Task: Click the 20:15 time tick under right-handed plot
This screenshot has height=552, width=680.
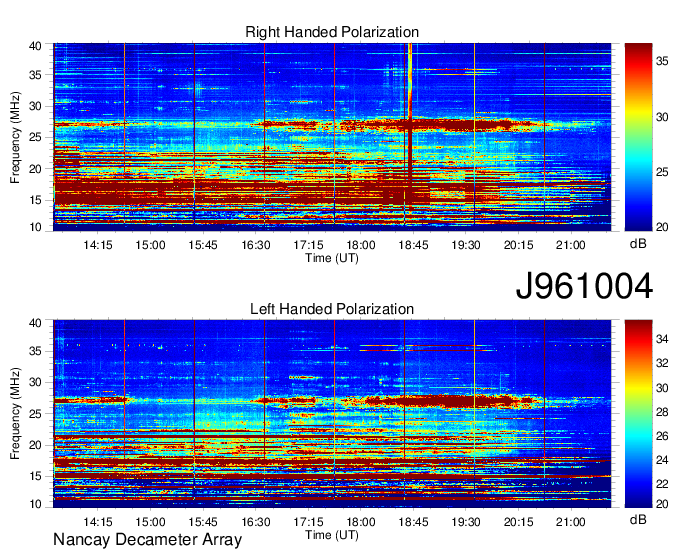Action: (x=518, y=245)
